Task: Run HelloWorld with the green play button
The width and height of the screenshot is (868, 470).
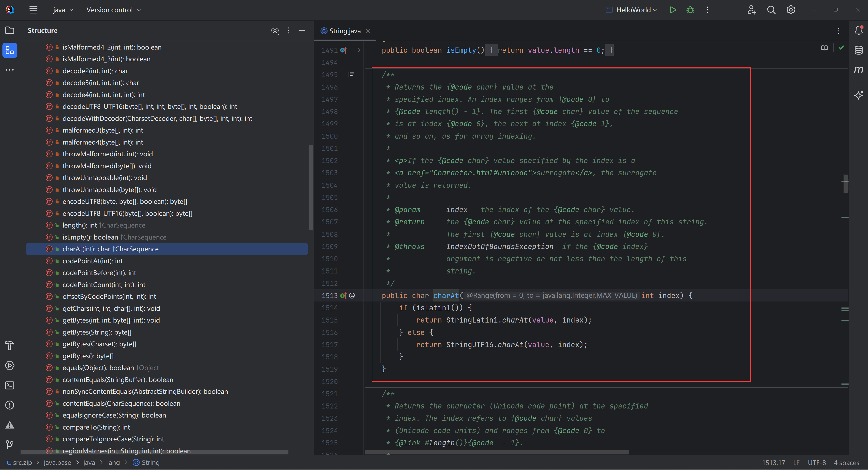Action: point(672,10)
